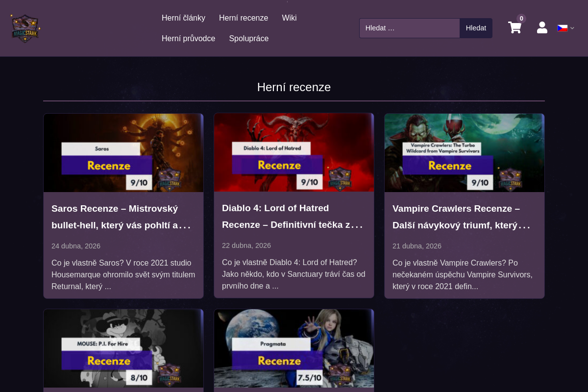Open the MOUSE: P.I. For Hire thumbnail
The width and height of the screenshot is (588, 392).
(x=123, y=348)
